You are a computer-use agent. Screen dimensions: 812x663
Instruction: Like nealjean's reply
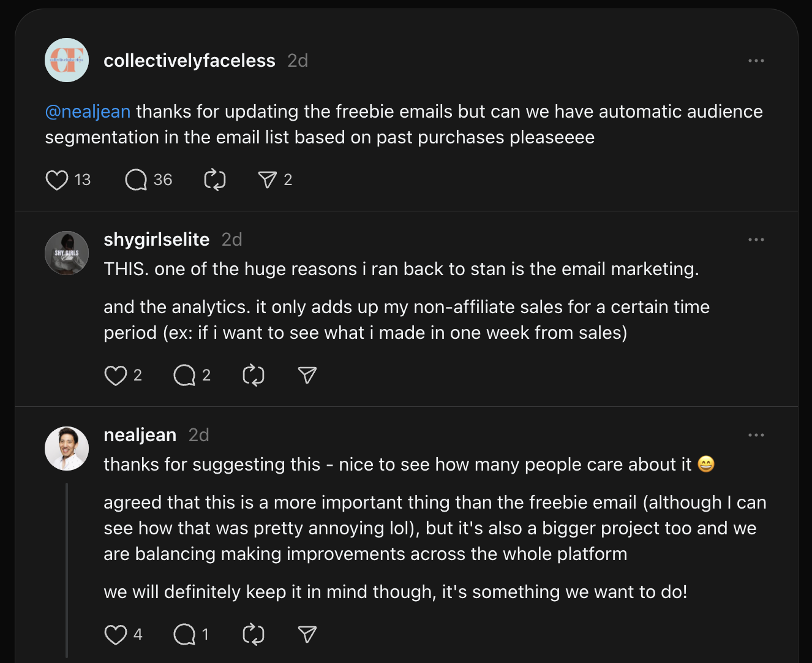[x=116, y=635]
